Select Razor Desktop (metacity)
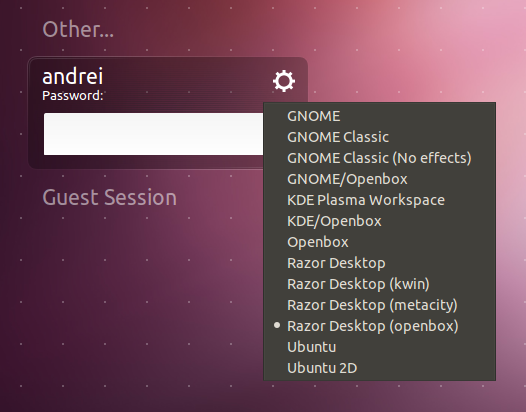526x412 pixels. click(380, 305)
